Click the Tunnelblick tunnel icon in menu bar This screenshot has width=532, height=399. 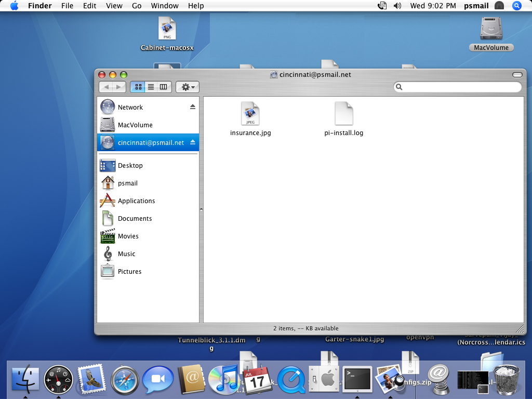499,6
